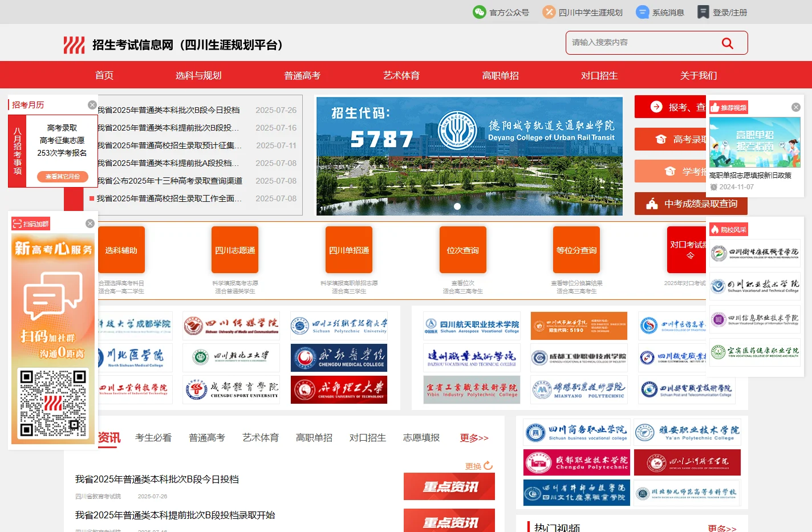Click the 报考、查 red button
Screen dimensions: 812x532
click(x=671, y=107)
